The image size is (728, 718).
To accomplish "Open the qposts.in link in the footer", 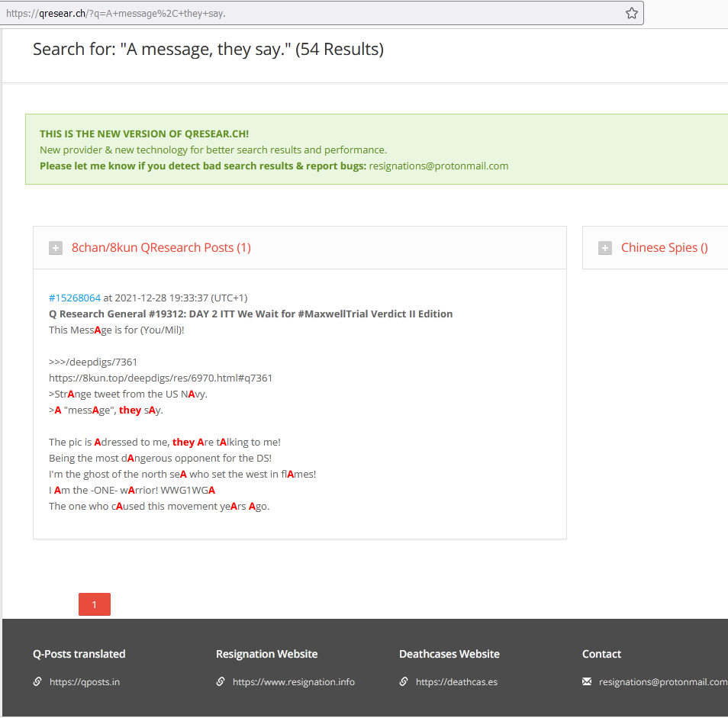I will (x=85, y=682).
